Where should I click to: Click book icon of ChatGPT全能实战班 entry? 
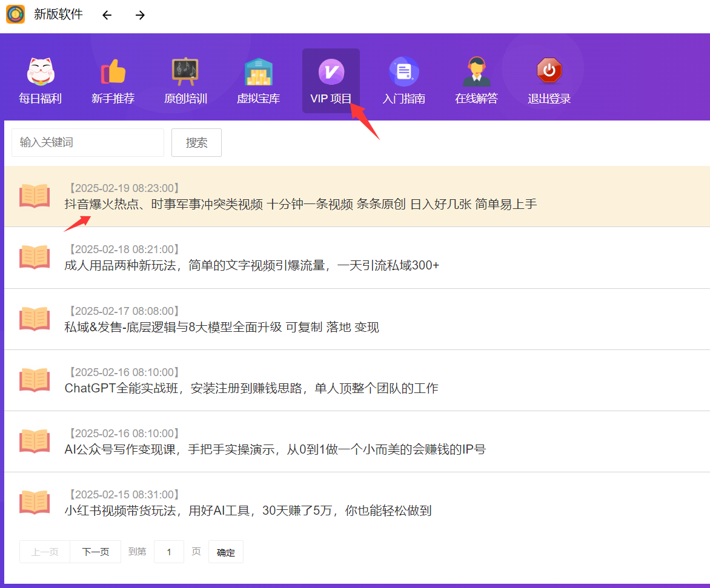pos(35,380)
